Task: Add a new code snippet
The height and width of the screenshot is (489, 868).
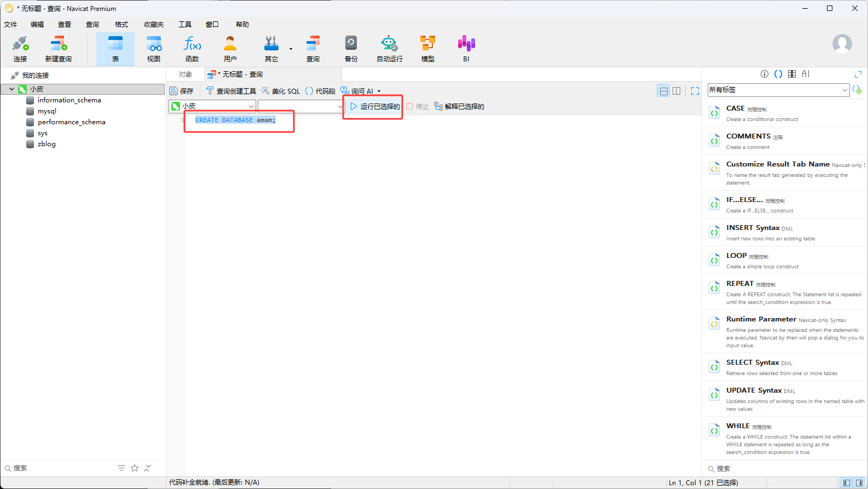Action: [857, 90]
